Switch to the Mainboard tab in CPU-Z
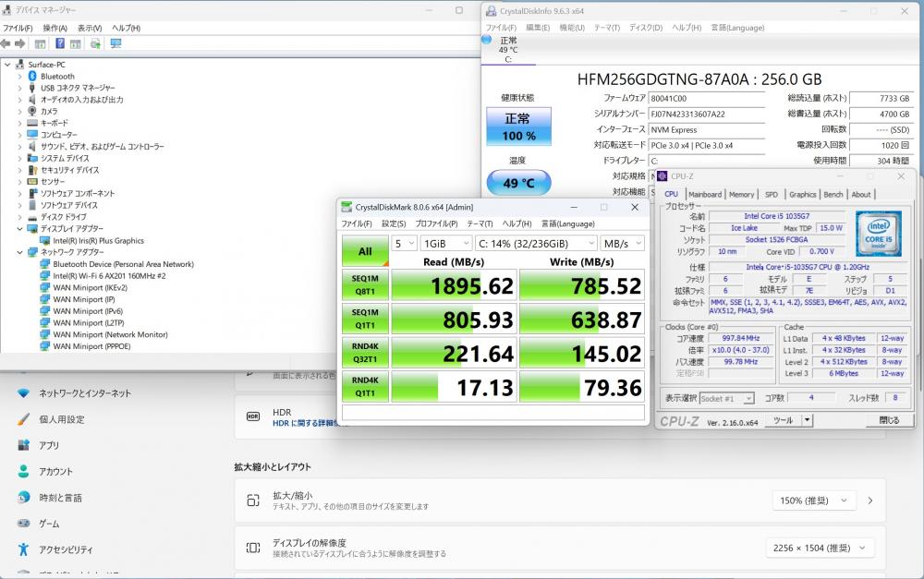This screenshot has width=924, height=579. pyautogui.click(x=705, y=194)
